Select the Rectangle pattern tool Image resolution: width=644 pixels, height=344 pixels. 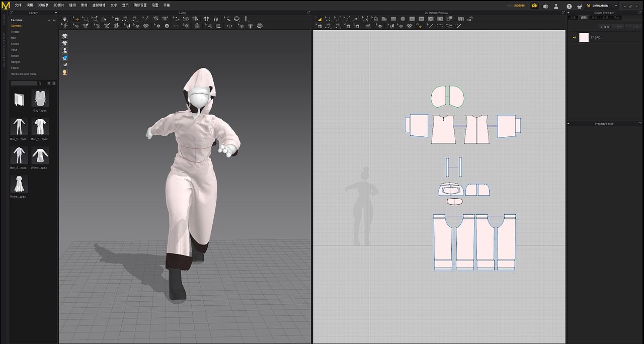point(394,19)
